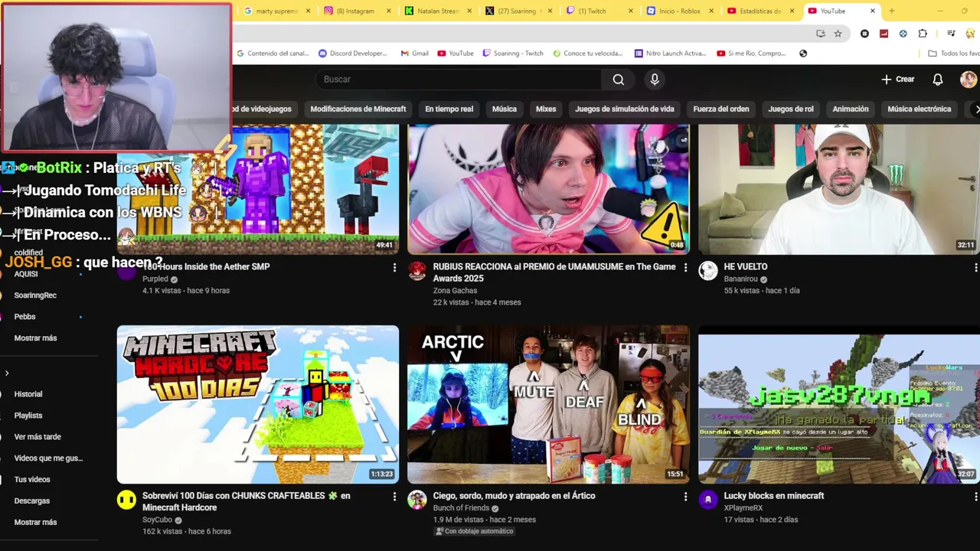Play Arctic Mute Deaf Blind thumbnail

coord(548,405)
